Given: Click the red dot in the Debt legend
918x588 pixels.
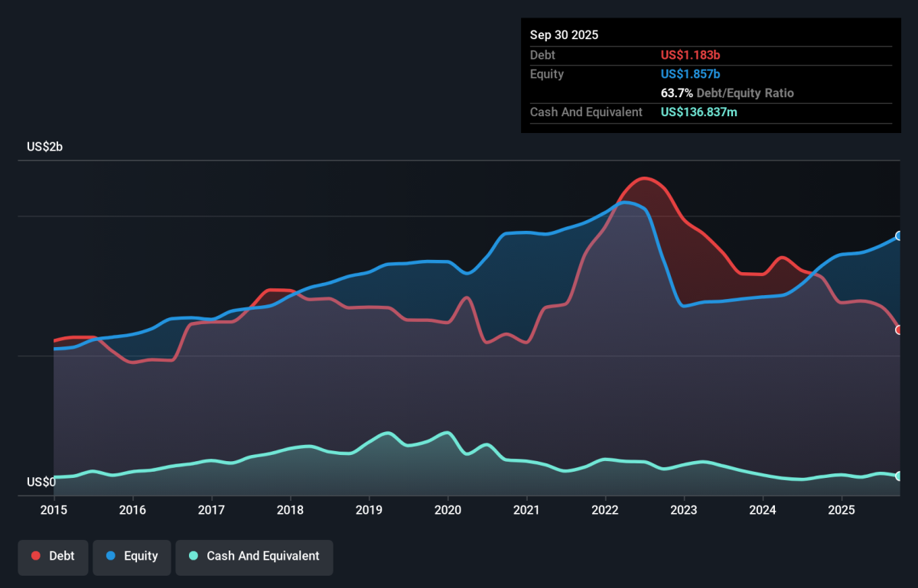Looking at the screenshot, I should pyautogui.click(x=36, y=556).
